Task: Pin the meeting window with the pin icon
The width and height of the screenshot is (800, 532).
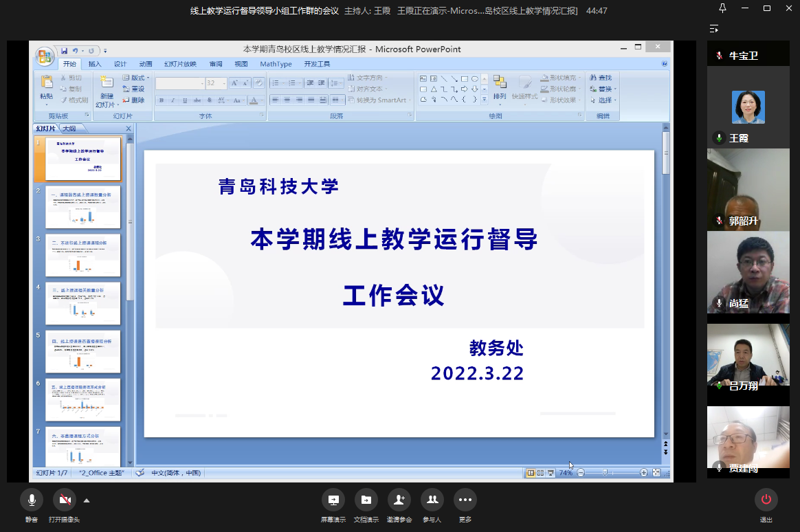Action: 722,8
